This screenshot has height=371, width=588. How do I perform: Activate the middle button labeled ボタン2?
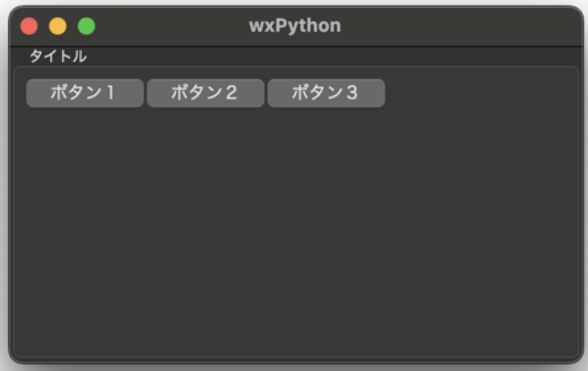[205, 93]
